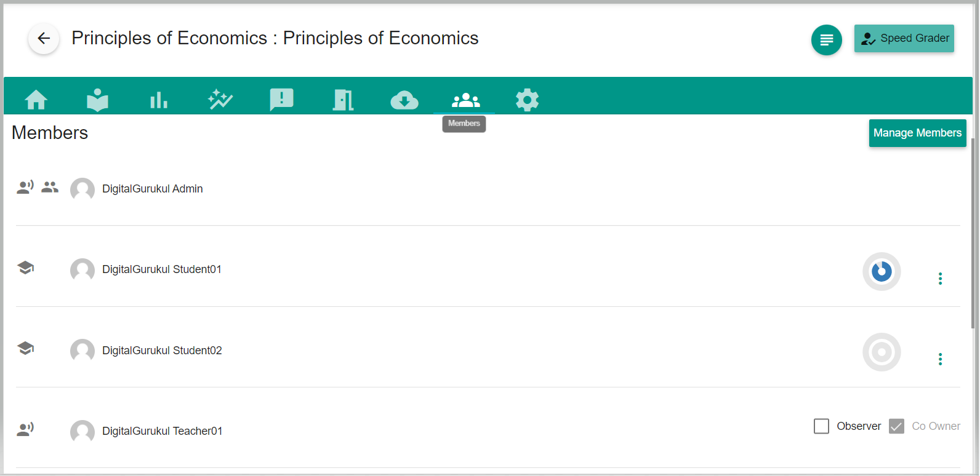Image resolution: width=980 pixels, height=476 pixels.
Task: Click the round green list menu button
Action: [826, 40]
